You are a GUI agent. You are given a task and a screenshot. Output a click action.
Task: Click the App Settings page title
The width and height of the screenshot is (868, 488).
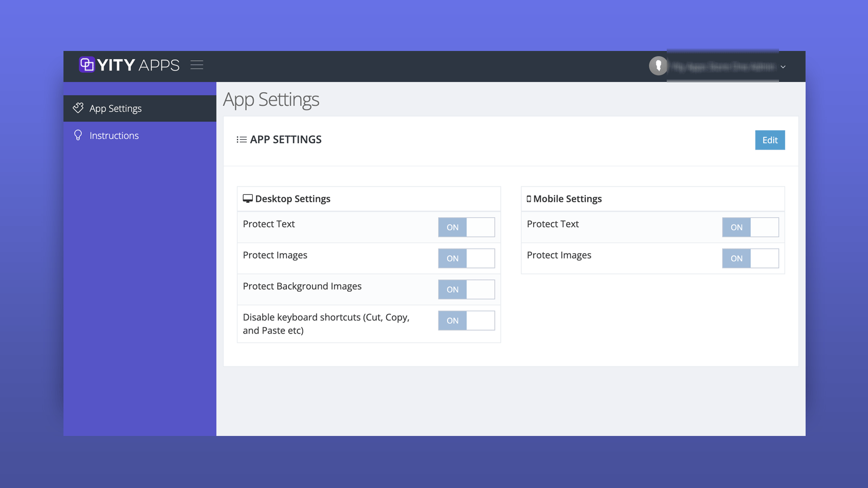click(271, 99)
